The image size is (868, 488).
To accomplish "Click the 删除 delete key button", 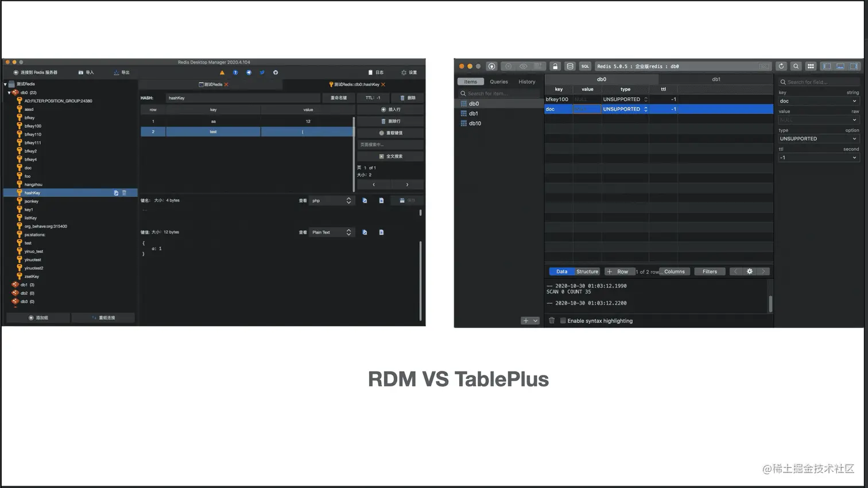I will [408, 98].
